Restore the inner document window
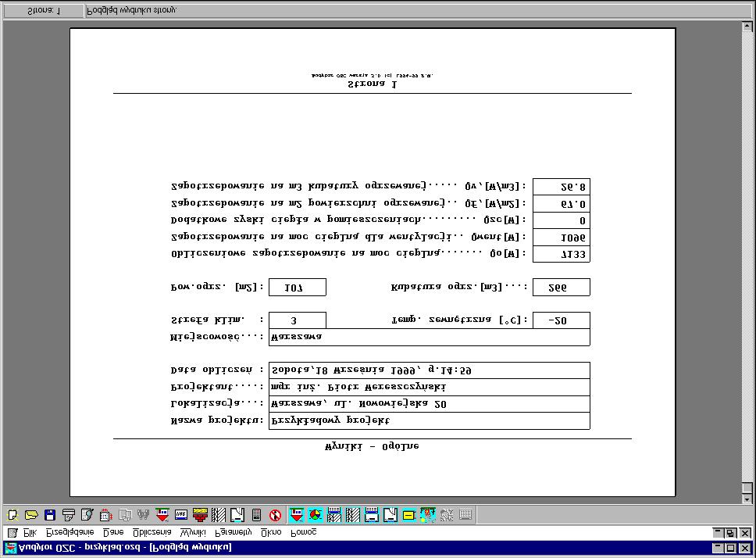756x558 pixels. [x=731, y=533]
